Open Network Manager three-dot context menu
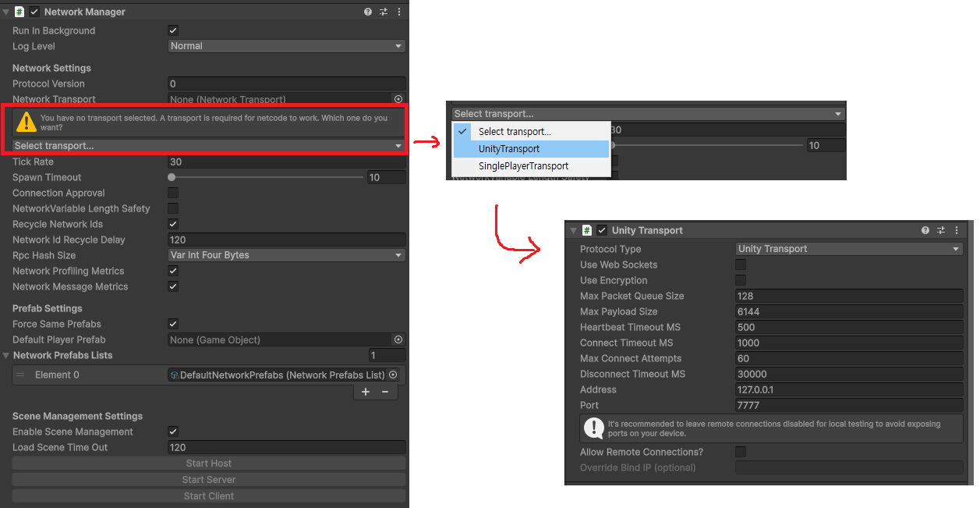This screenshot has height=508, width=980. point(399,12)
